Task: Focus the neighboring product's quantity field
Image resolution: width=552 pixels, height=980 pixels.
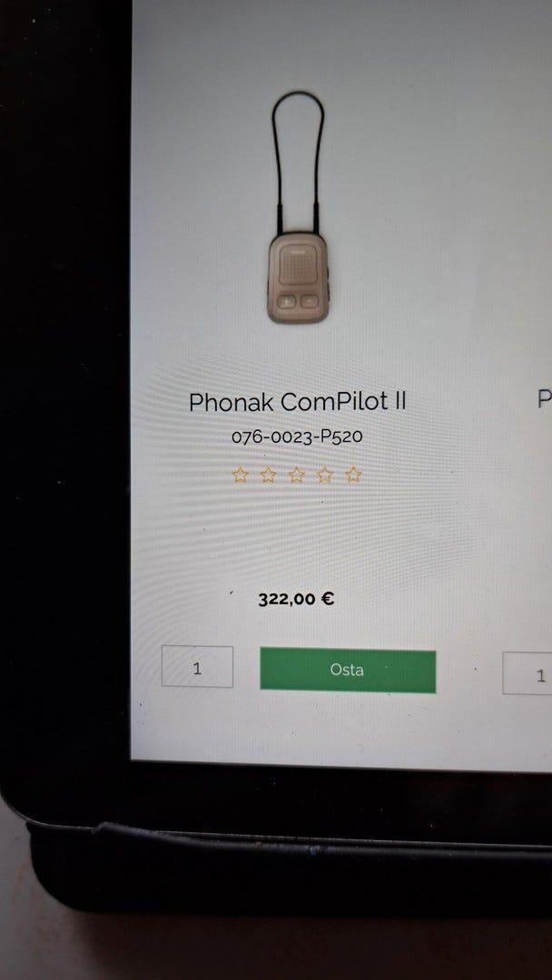Action: click(x=527, y=673)
